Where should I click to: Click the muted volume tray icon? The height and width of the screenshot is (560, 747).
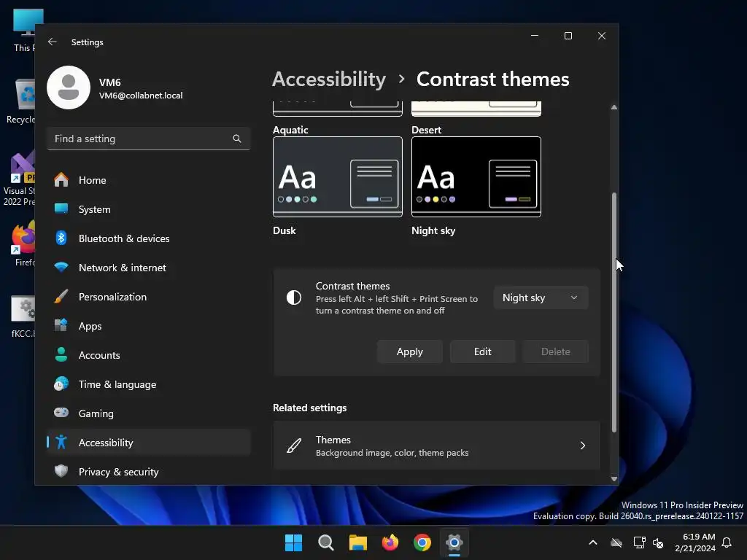659,542
